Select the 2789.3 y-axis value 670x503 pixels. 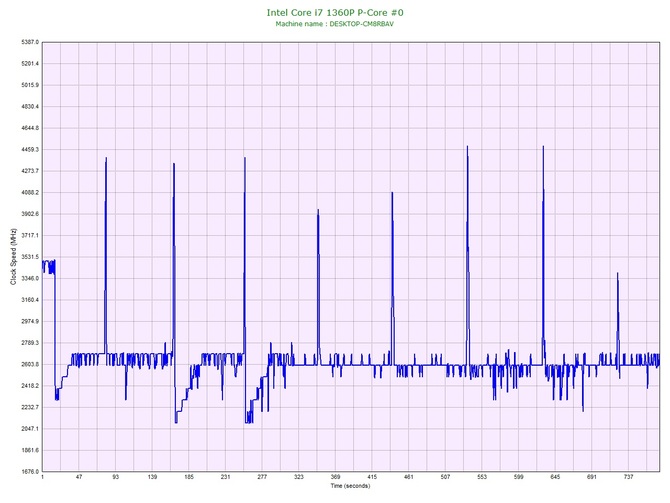click(x=30, y=343)
